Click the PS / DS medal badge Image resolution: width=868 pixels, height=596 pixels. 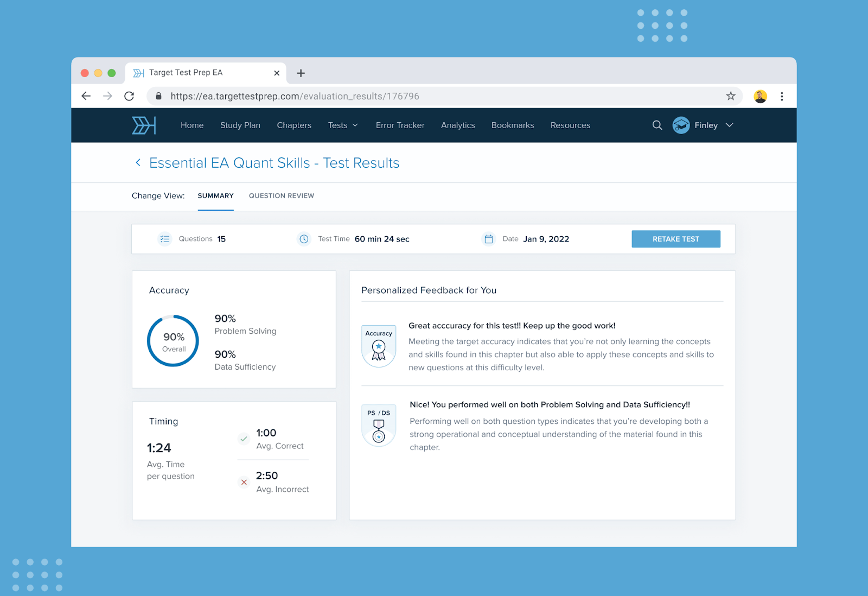pyautogui.click(x=379, y=426)
